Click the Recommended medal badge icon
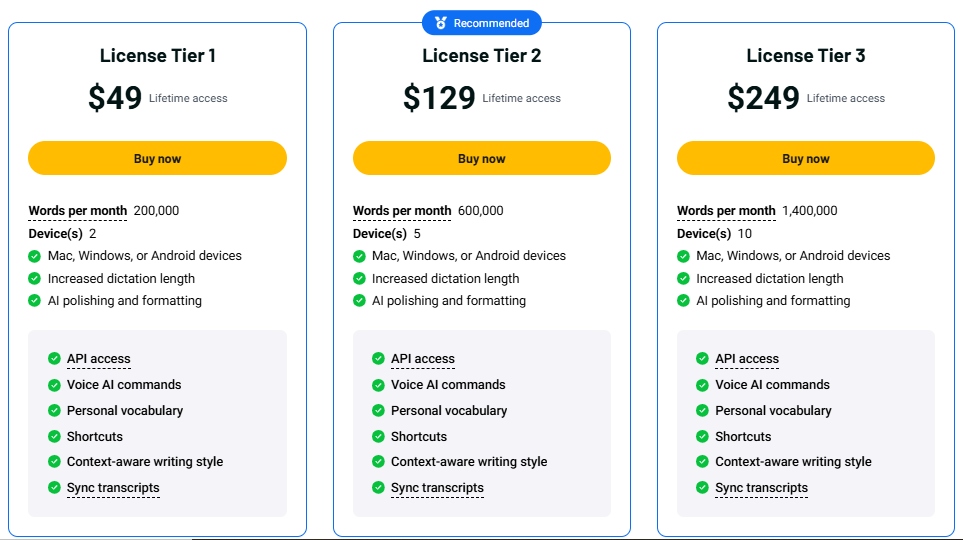Screen dimensions: 963x540 point(441,23)
